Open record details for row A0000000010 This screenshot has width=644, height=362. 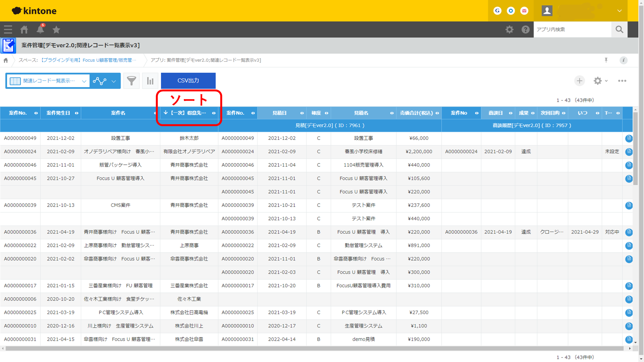[x=629, y=326]
